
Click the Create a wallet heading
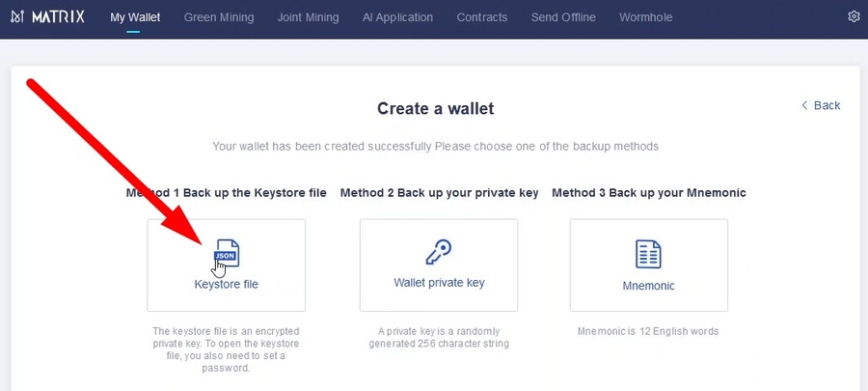(x=435, y=109)
